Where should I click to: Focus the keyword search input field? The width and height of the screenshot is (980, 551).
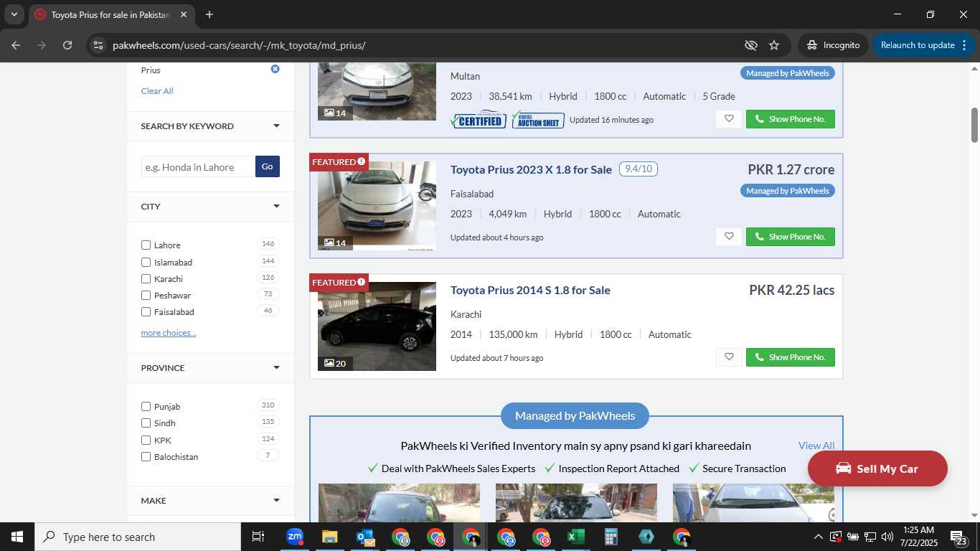198,166
